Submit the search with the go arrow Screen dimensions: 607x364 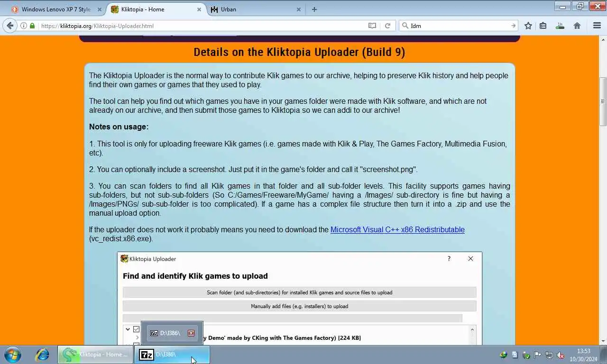[x=513, y=26]
